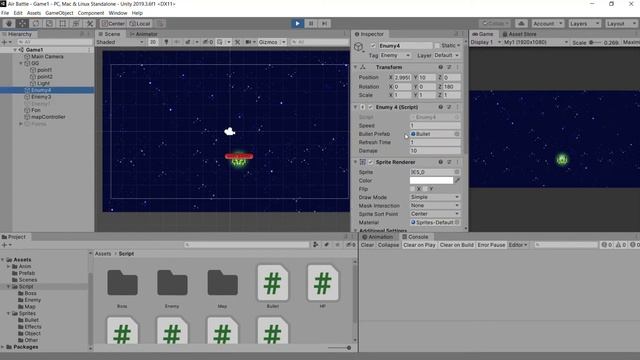Screen dimensions: 640x360
Task: Select the Transform tool in toolbar
Action: coord(76,24)
